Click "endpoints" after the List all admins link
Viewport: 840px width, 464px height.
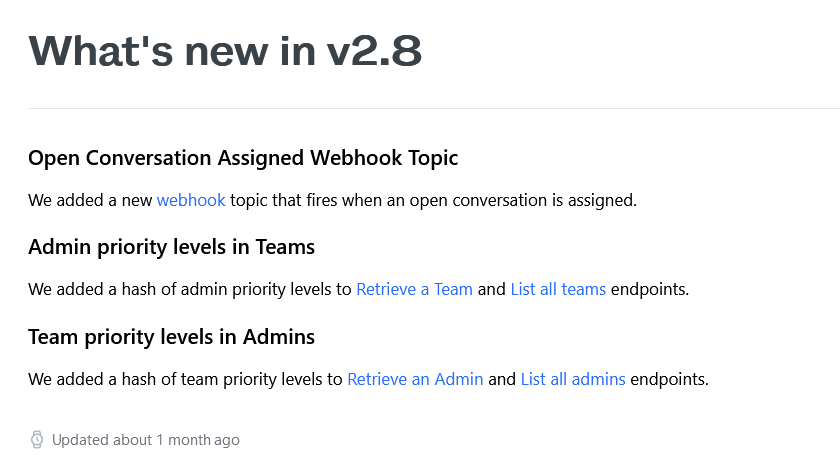669,380
